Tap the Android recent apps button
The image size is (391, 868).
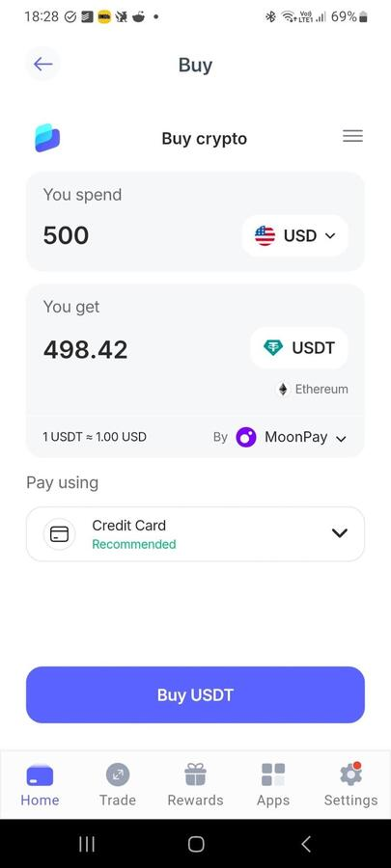point(87,844)
